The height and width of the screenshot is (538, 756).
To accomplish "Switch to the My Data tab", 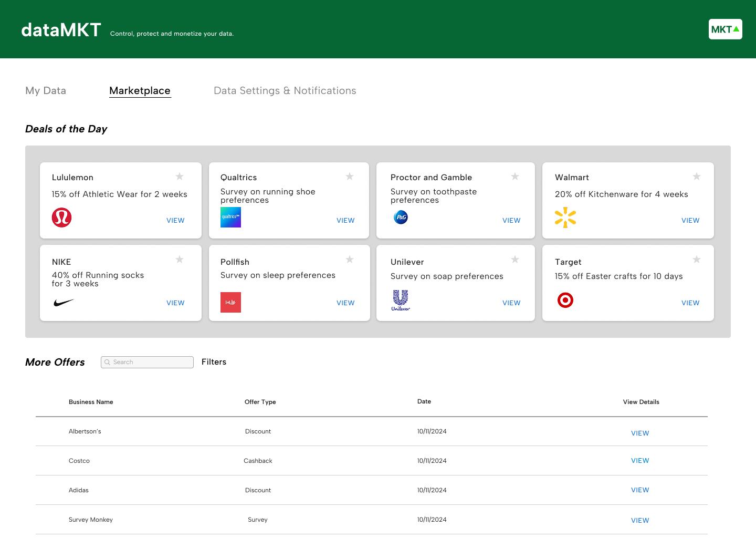I will [46, 91].
